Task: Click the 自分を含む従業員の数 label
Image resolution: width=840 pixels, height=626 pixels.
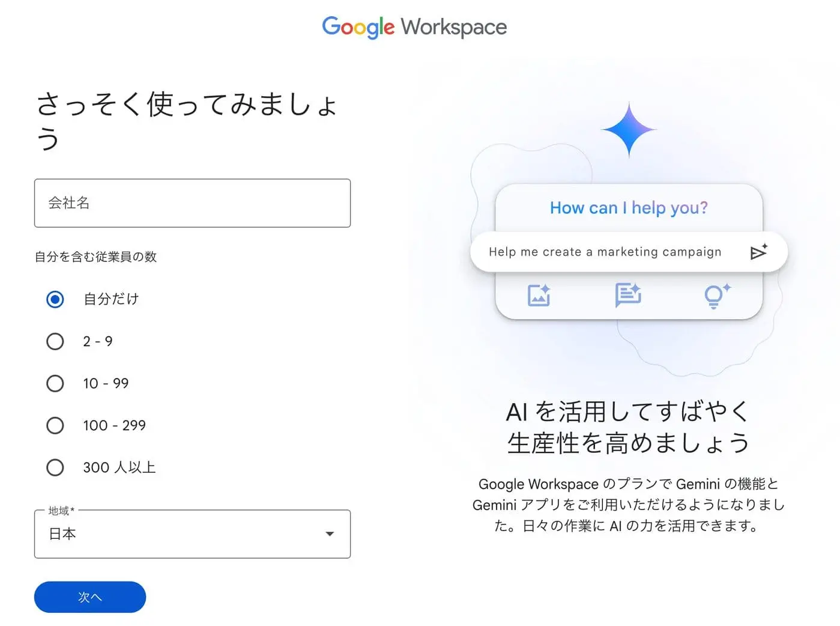Action: [x=95, y=257]
